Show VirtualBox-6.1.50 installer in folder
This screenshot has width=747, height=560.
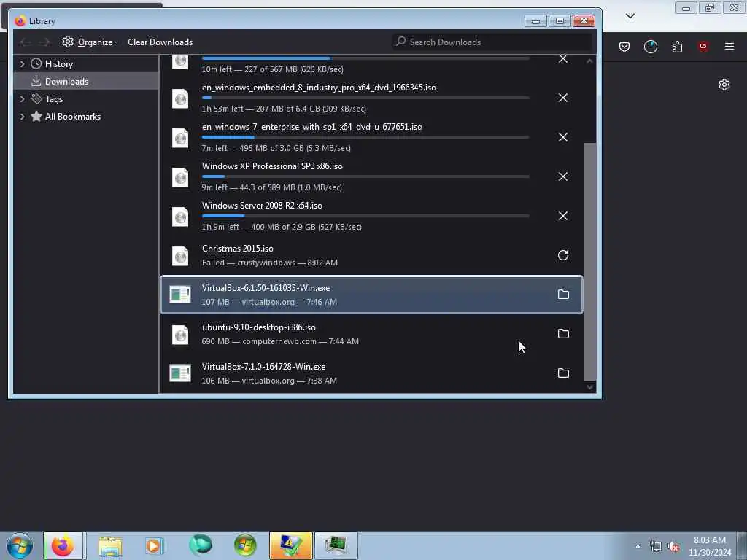pos(563,295)
